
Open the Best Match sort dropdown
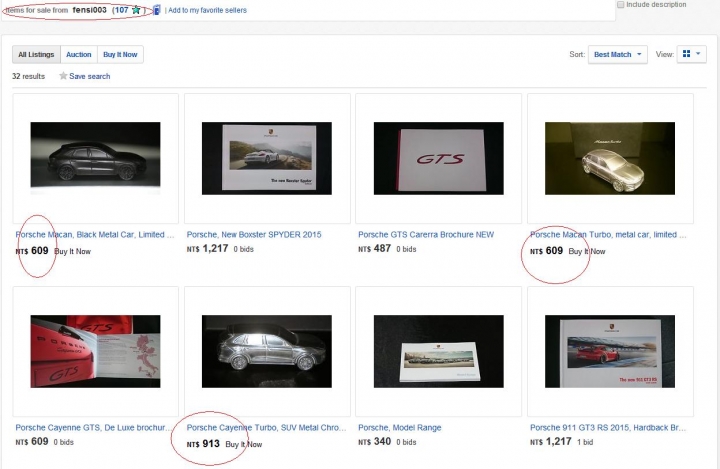pyautogui.click(x=618, y=54)
